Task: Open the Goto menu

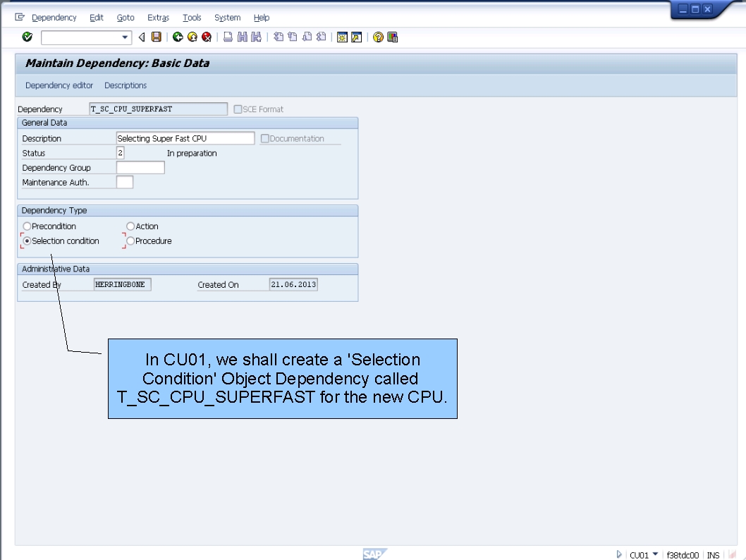Action: tap(126, 18)
